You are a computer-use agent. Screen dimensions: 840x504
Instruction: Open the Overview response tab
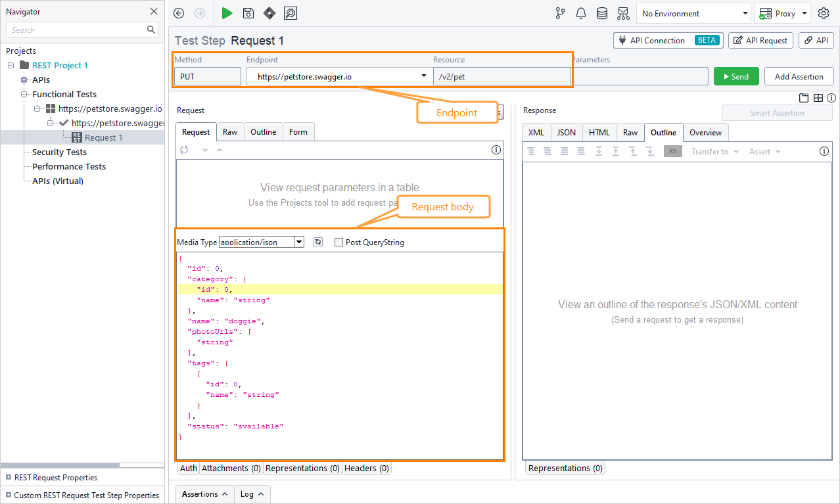coord(705,132)
